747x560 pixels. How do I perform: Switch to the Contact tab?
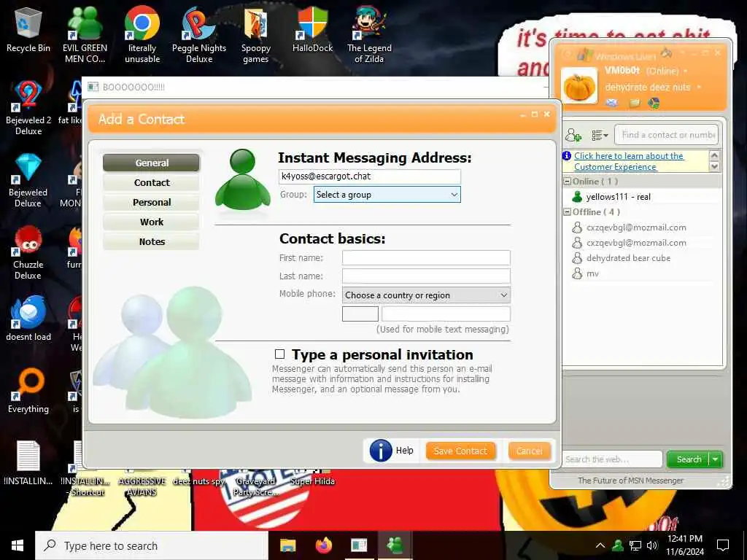tap(152, 182)
